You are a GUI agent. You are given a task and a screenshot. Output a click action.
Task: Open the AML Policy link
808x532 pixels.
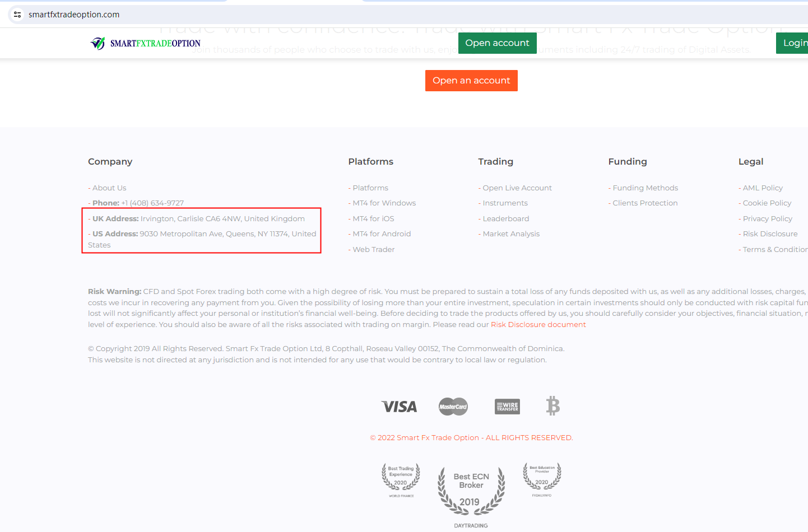(x=763, y=188)
